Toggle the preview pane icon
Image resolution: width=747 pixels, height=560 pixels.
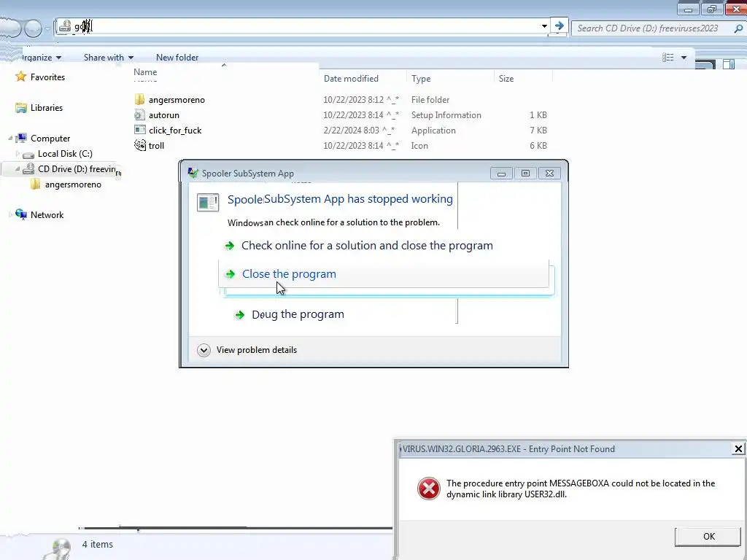point(729,64)
